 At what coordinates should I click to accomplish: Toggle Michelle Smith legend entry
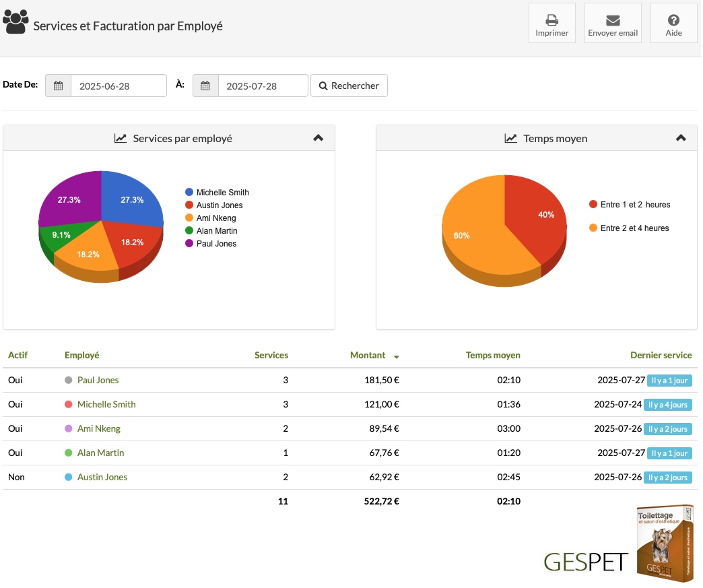coord(217,193)
